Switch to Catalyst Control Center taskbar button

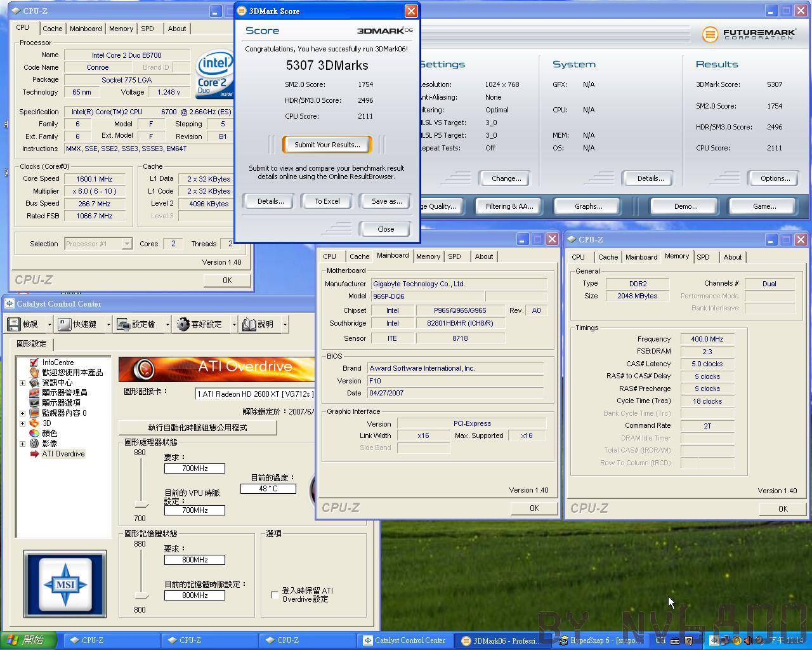(404, 640)
